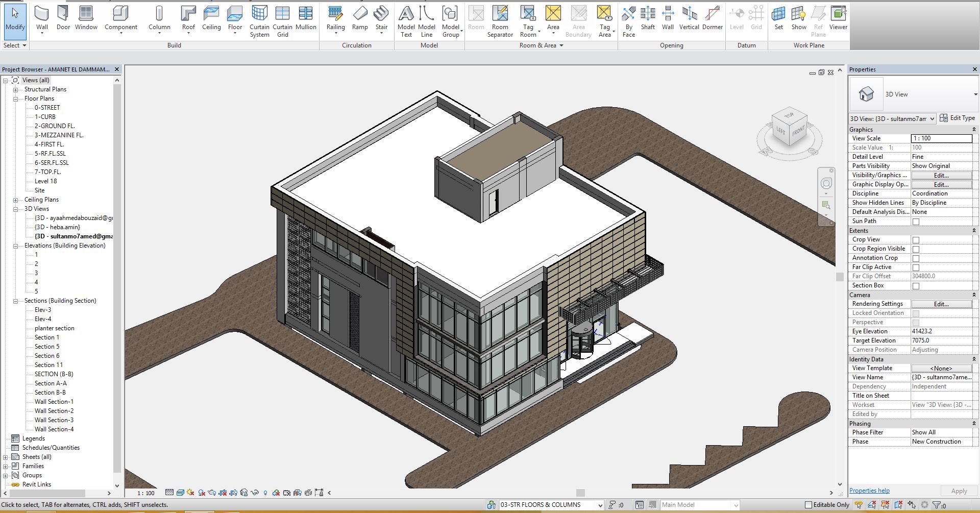Check the Crop View option
Screen dimensions: 980x513
click(x=916, y=240)
